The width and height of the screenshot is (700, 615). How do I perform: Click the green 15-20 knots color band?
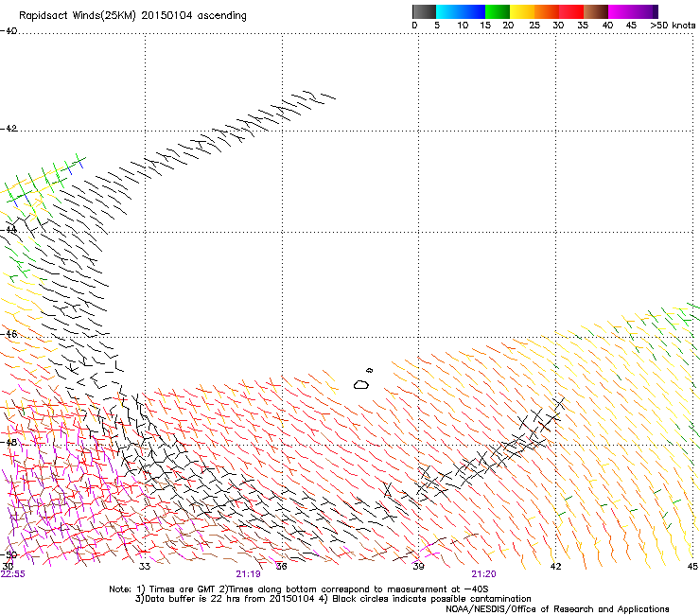point(498,11)
